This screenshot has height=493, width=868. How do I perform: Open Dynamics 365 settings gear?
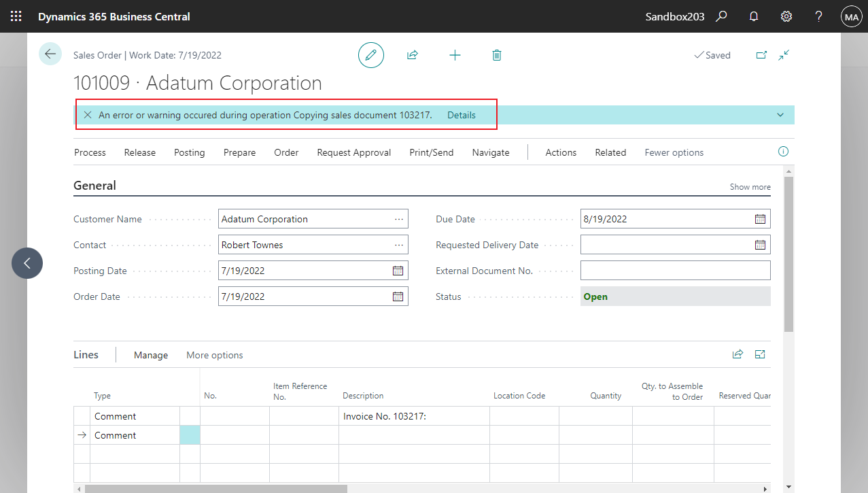click(x=786, y=16)
